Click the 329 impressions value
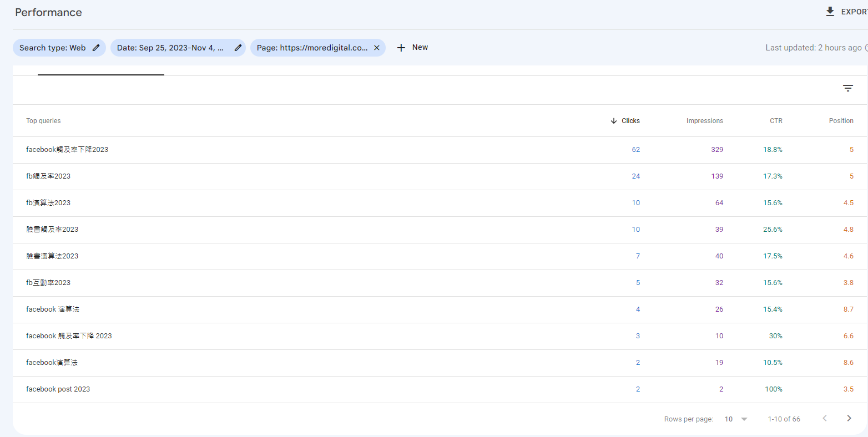868x437 pixels. click(717, 150)
